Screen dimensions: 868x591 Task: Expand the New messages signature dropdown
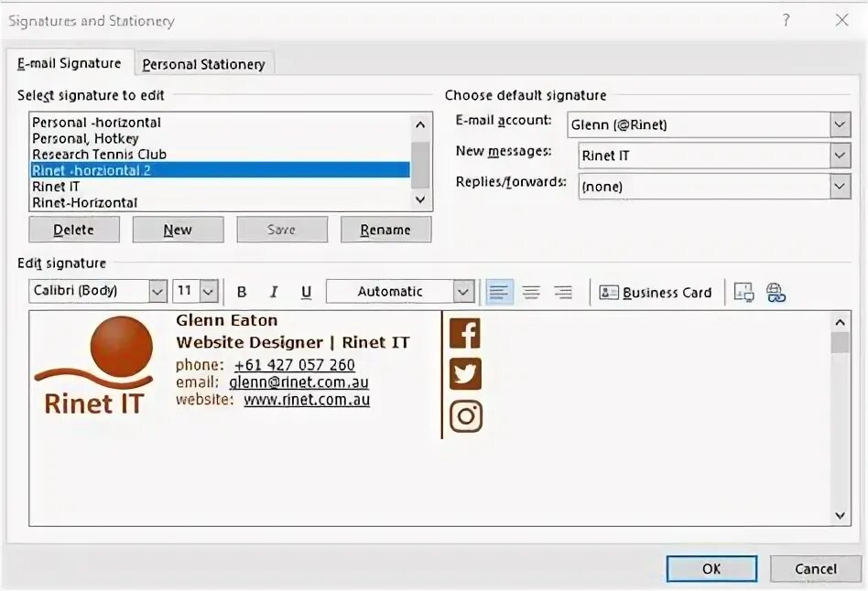click(x=840, y=156)
